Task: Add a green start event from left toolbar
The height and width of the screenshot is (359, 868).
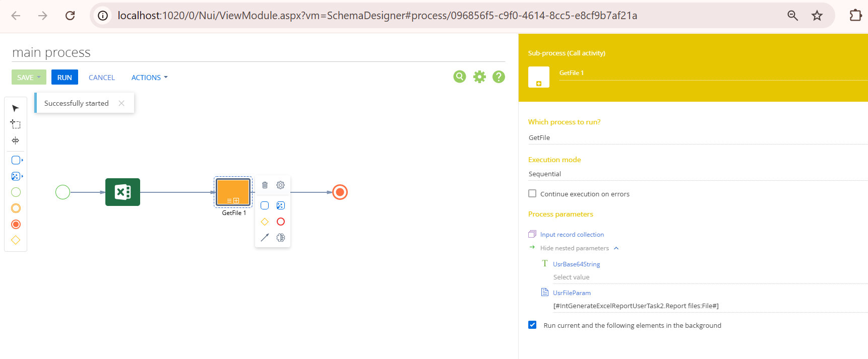Action: coord(16,192)
